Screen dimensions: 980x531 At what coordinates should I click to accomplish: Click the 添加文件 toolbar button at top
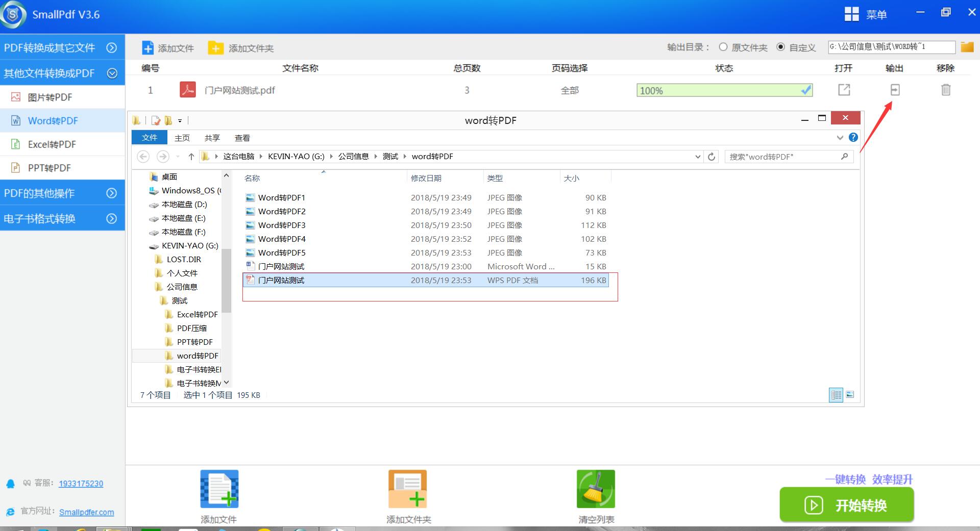tap(168, 48)
